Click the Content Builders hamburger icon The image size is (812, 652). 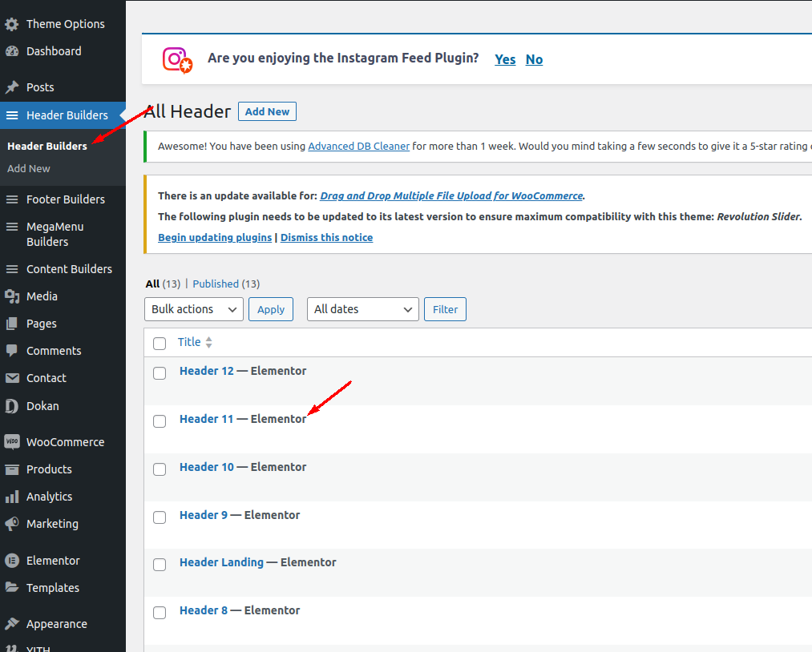pyautogui.click(x=12, y=269)
